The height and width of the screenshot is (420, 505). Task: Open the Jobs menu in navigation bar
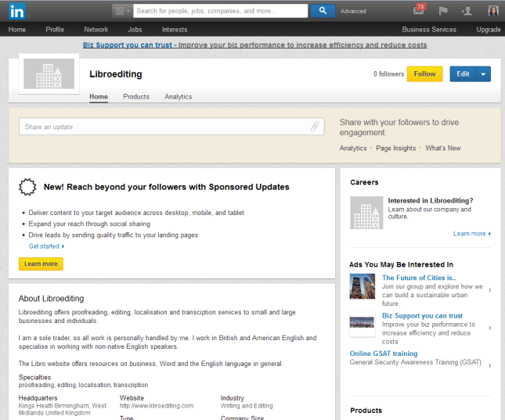point(135,30)
